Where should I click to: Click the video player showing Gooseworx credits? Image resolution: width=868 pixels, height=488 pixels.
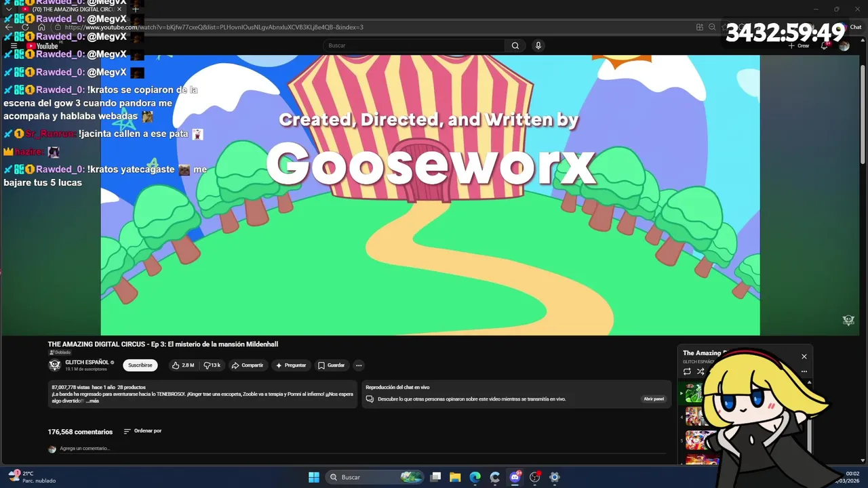click(x=430, y=195)
